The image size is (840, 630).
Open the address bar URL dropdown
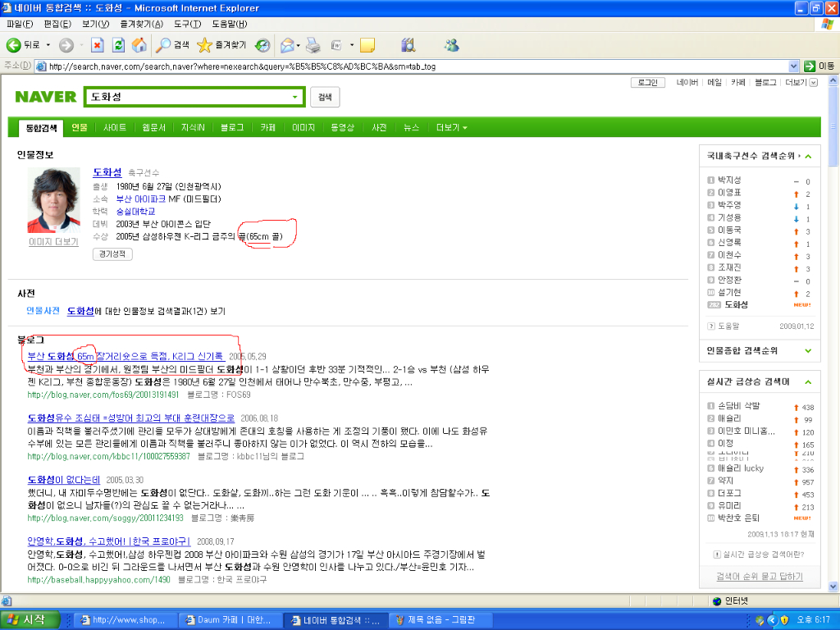(794, 66)
